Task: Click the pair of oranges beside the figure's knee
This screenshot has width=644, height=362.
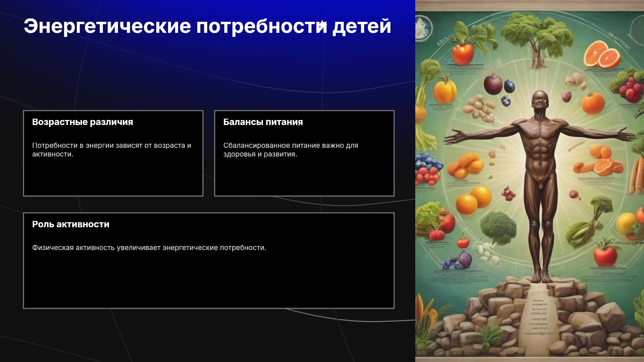Action: [474, 200]
